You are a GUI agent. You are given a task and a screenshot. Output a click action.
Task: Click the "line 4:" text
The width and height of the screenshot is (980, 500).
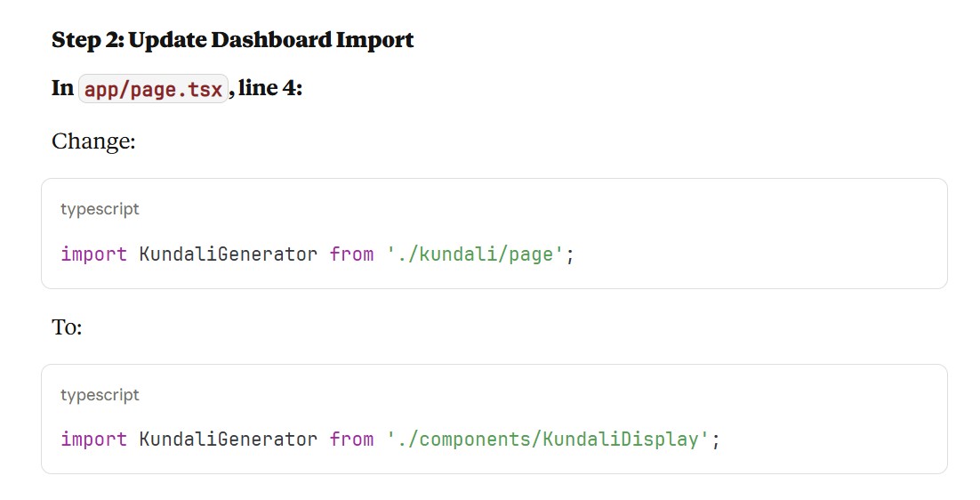[270, 89]
